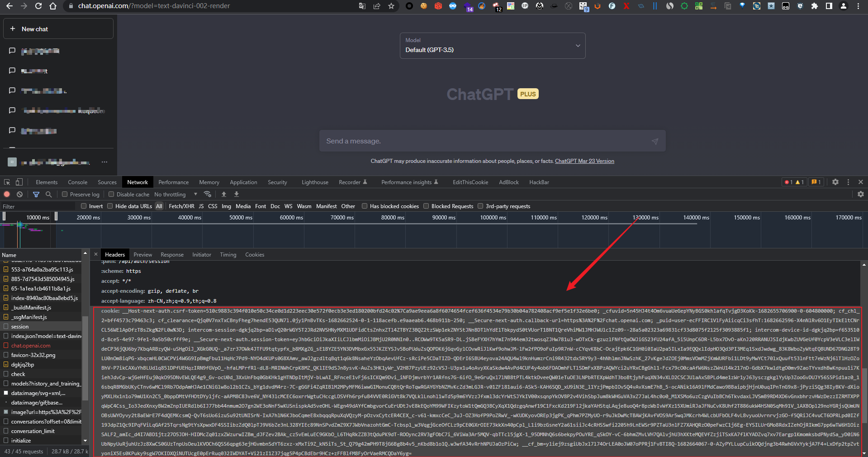Clear the network log icon

point(19,194)
